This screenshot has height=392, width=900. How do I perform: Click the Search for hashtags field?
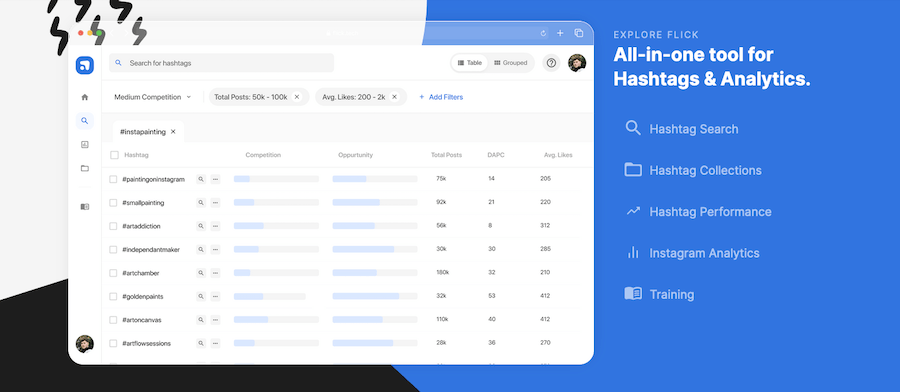[222, 63]
